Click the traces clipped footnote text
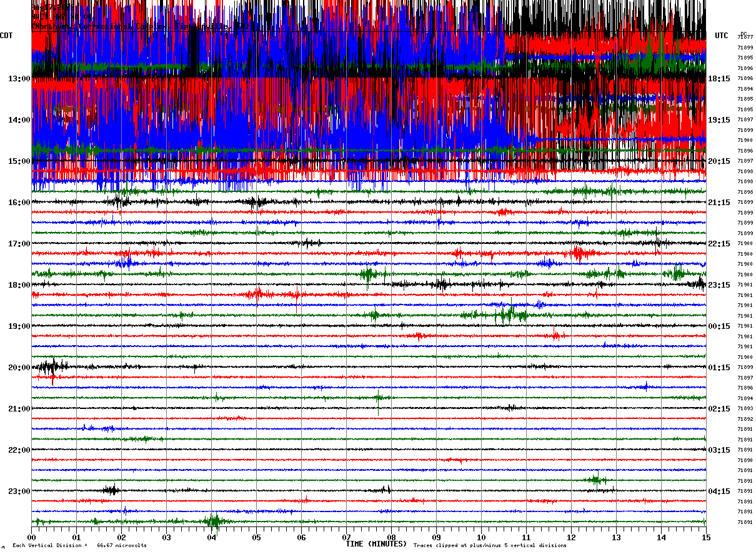The height and width of the screenshot is (554, 756). [490, 546]
